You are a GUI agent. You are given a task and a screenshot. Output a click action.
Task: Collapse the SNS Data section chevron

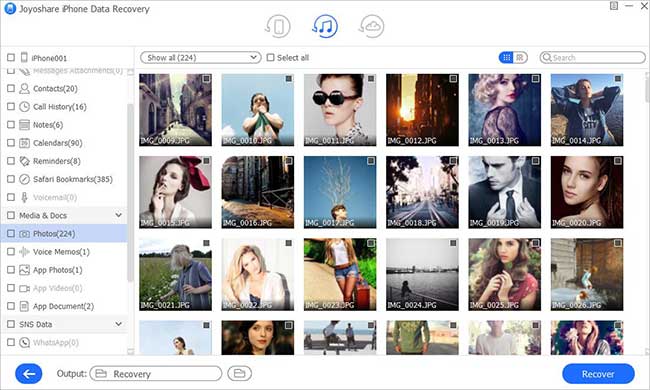[x=119, y=324]
